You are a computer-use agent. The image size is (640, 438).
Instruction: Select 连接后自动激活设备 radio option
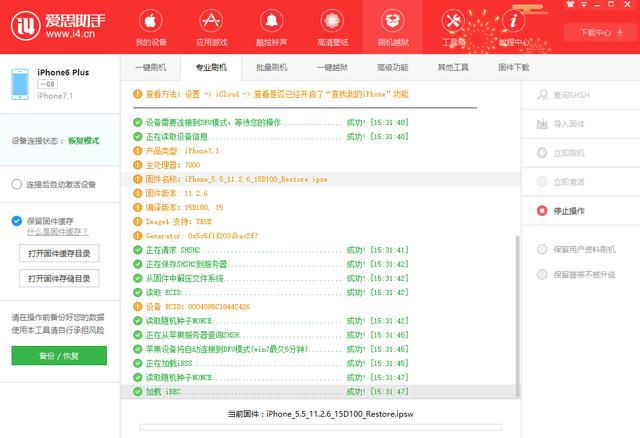click(17, 185)
